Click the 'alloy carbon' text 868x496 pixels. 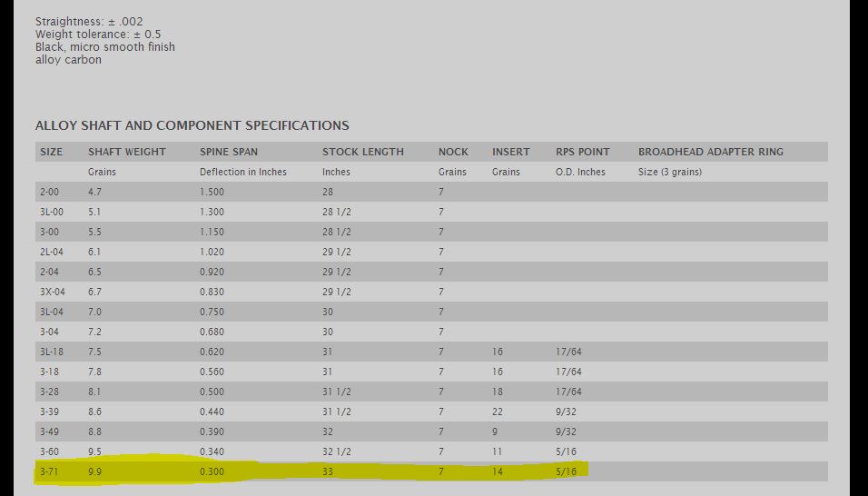pyautogui.click(x=68, y=60)
